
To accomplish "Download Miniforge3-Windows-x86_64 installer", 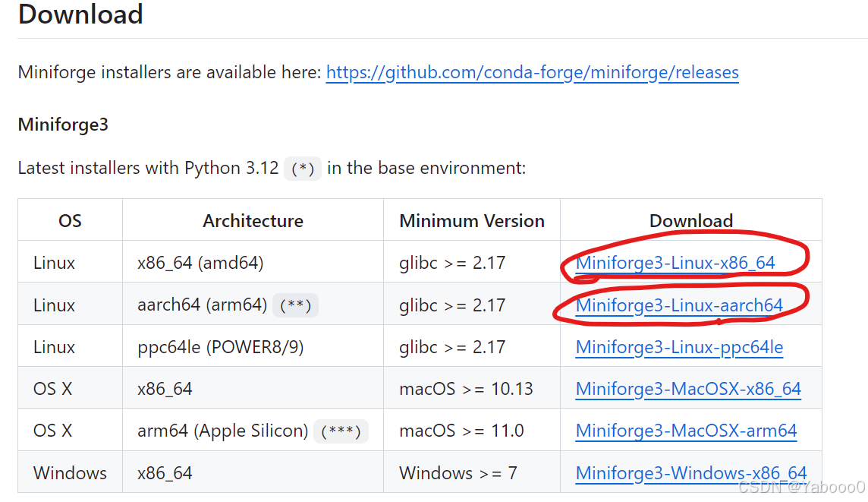I will point(691,473).
